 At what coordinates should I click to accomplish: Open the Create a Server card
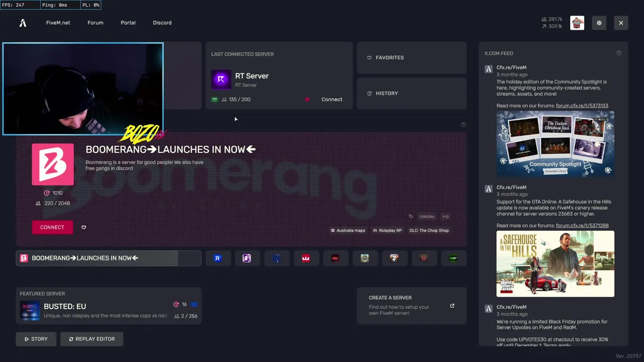[x=412, y=306]
